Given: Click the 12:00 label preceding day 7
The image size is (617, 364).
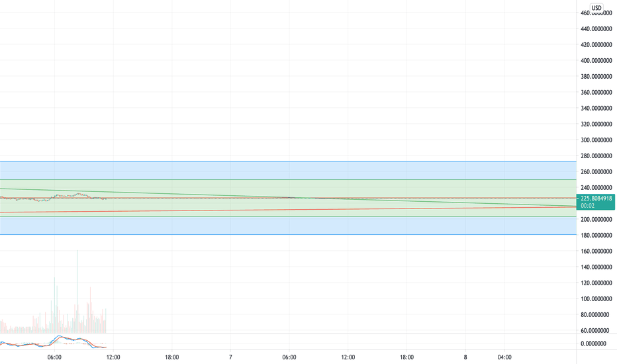Looking at the screenshot, I should coord(113,357).
